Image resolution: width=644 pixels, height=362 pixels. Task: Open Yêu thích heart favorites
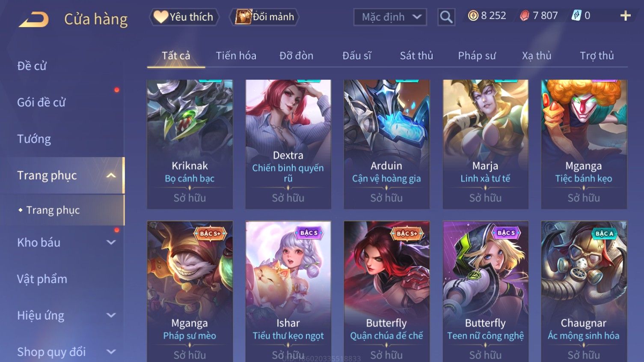(x=184, y=17)
